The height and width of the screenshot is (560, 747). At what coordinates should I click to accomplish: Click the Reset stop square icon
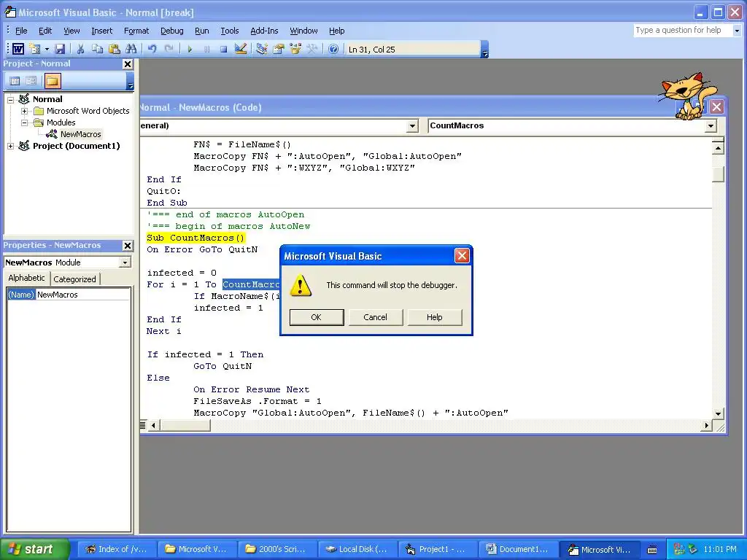pos(223,49)
